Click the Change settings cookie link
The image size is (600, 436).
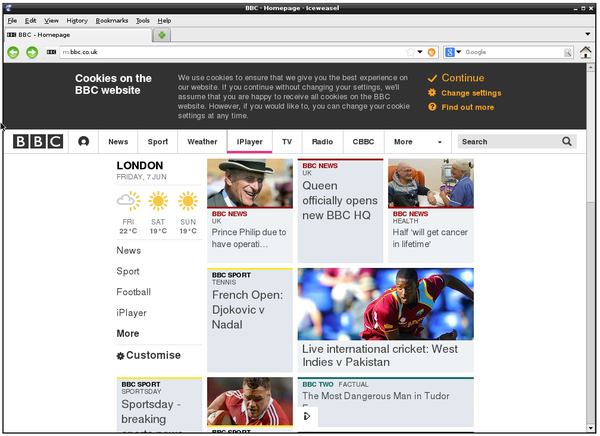471,93
